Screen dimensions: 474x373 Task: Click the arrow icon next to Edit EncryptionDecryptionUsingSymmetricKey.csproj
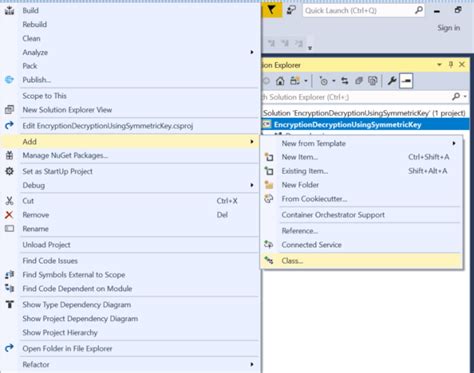[9, 125]
